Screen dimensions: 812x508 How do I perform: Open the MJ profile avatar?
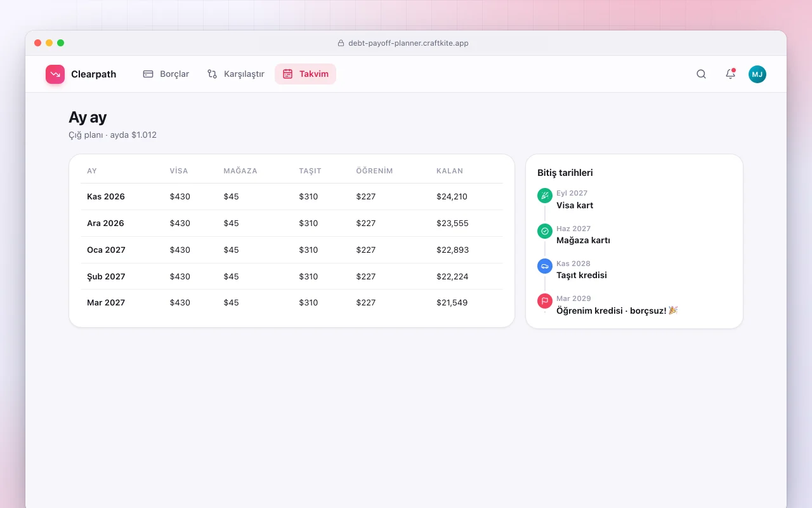pos(757,74)
